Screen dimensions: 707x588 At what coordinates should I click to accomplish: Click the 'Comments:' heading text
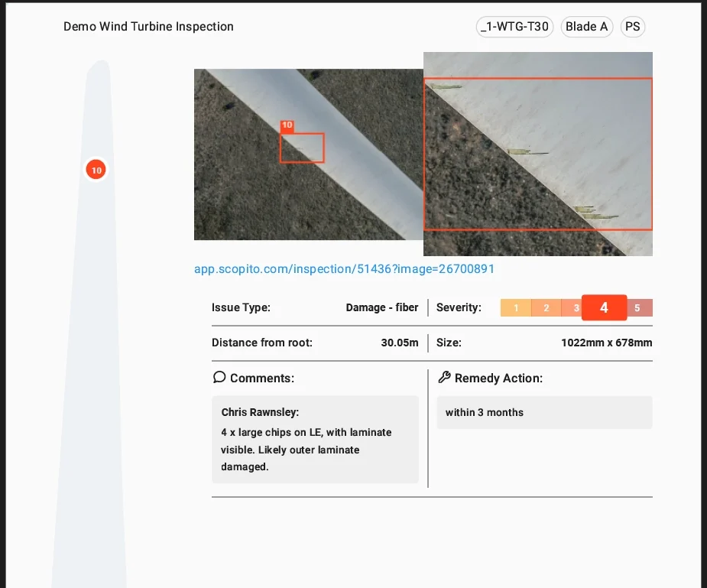point(262,378)
